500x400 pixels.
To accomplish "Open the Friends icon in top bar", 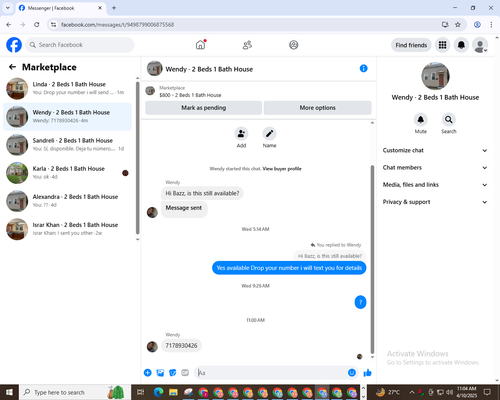I will pyautogui.click(x=247, y=45).
